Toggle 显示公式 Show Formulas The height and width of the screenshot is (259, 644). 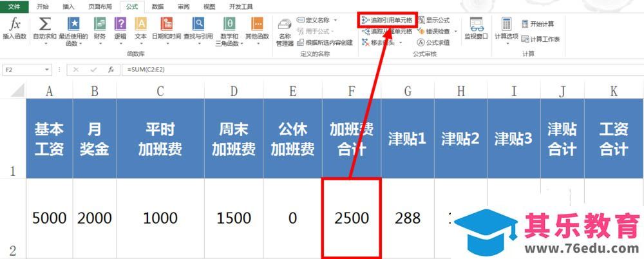click(433, 20)
